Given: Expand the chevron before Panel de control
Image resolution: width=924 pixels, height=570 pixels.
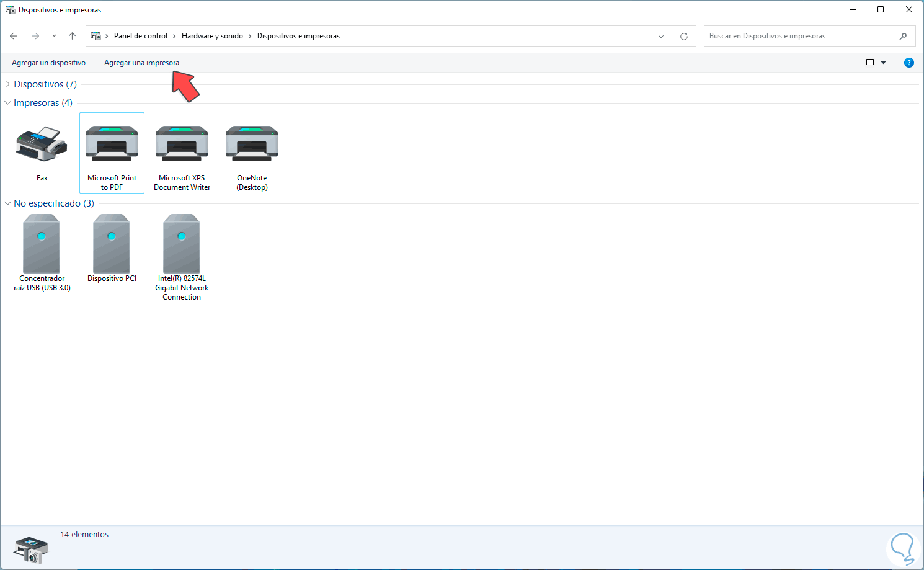Looking at the screenshot, I should 107,36.
